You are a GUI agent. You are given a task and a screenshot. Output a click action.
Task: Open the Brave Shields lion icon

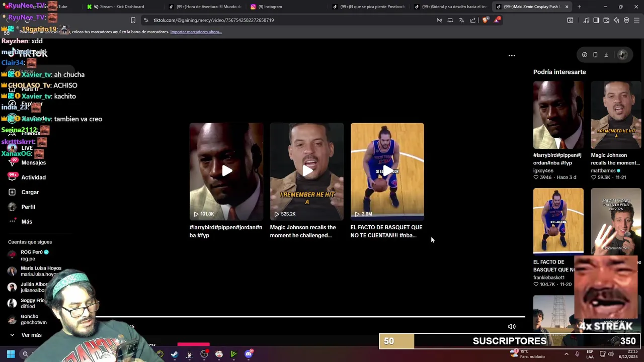[485, 20]
